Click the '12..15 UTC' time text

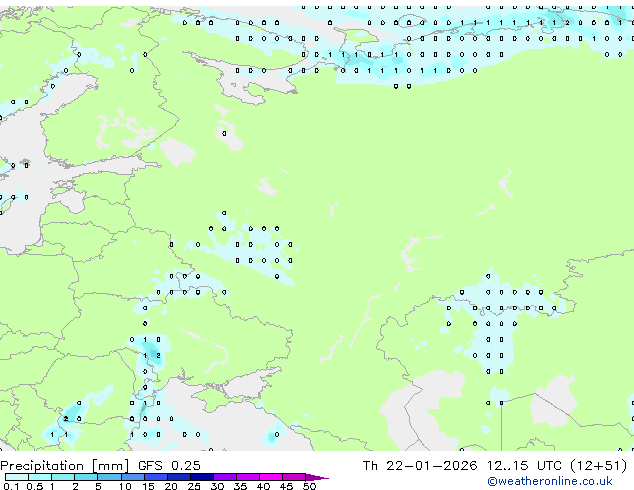click(524, 466)
